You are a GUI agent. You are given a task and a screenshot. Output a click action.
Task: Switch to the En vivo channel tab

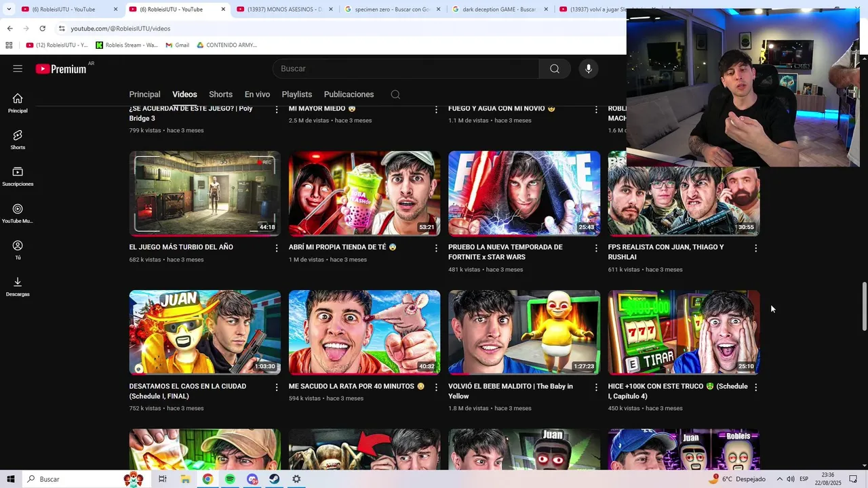(257, 94)
